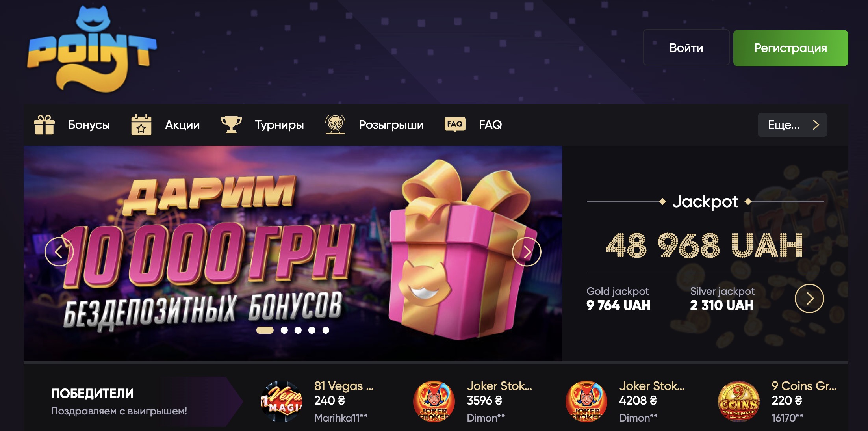This screenshot has width=868, height=431.
Task: Open the 9 Coins game icon
Action: click(x=739, y=401)
